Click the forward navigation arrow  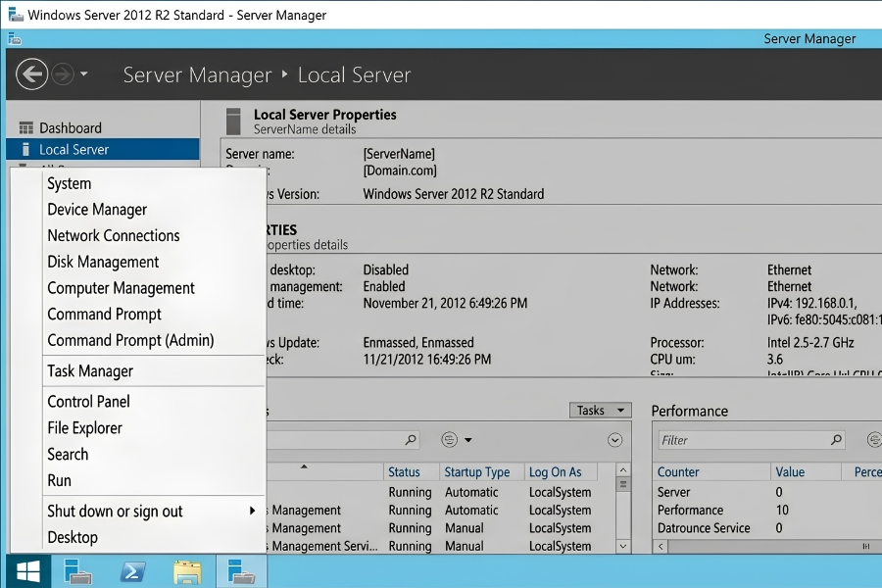pos(63,74)
